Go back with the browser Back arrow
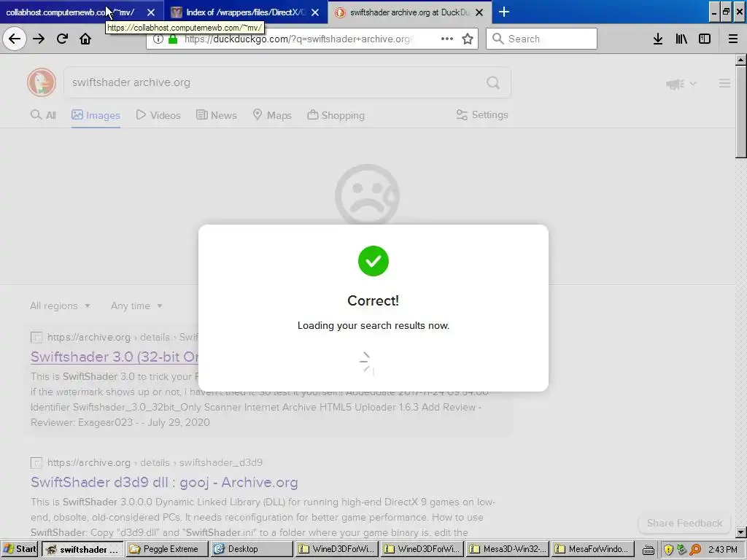 coord(15,39)
